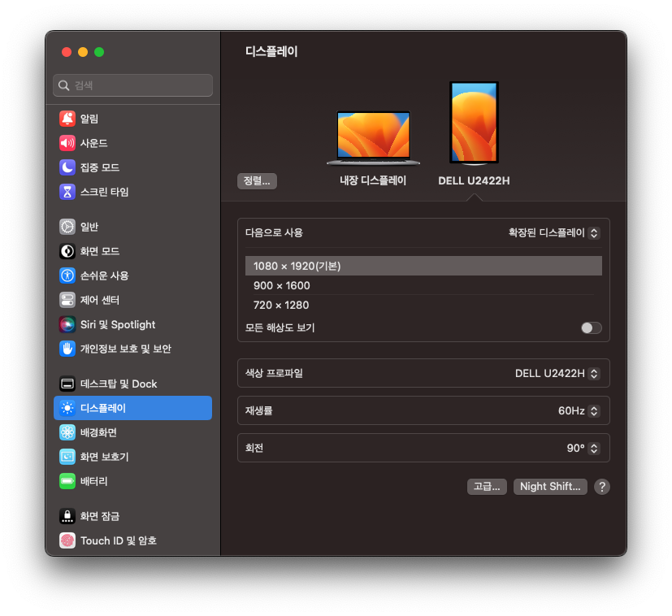672x616 pixels.
Task: Click the Touch ID 및 암호 fingerprint icon
Action: (x=67, y=540)
